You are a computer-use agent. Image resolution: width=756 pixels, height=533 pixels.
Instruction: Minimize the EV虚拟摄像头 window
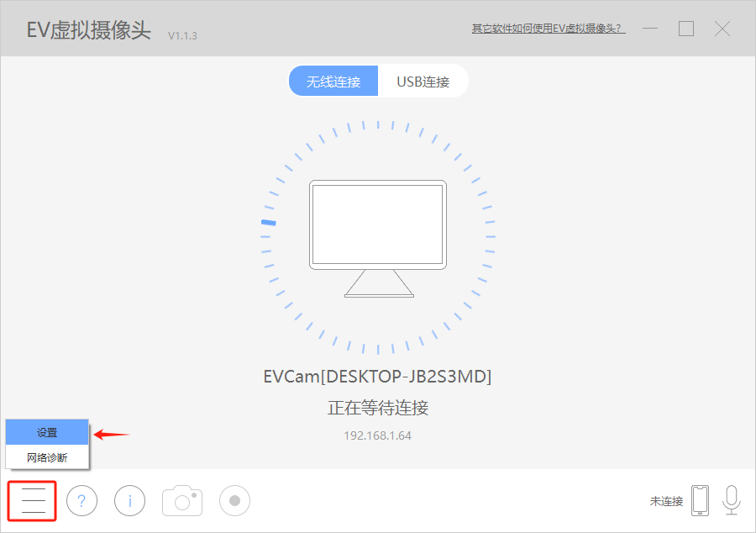[651, 29]
